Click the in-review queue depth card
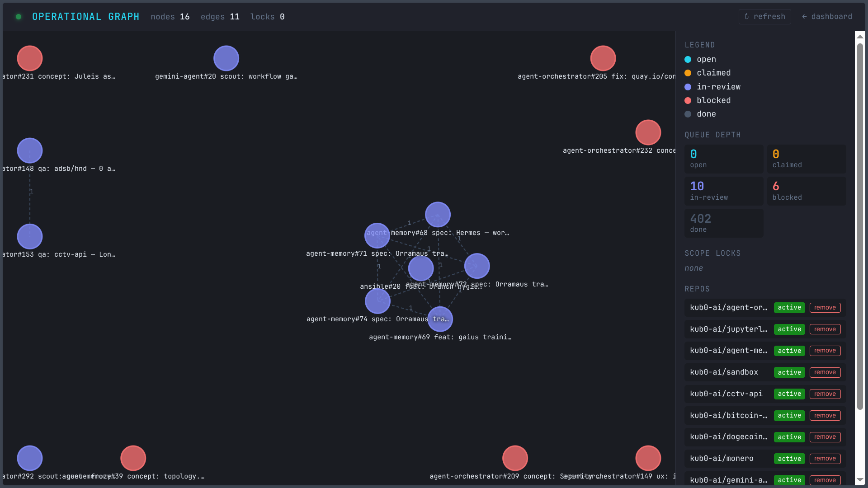868x488 pixels. pos(723,191)
